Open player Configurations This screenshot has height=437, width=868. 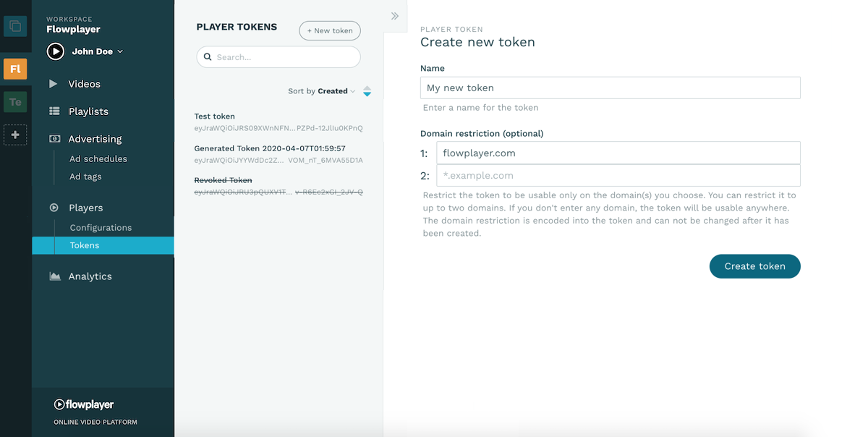point(101,227)
